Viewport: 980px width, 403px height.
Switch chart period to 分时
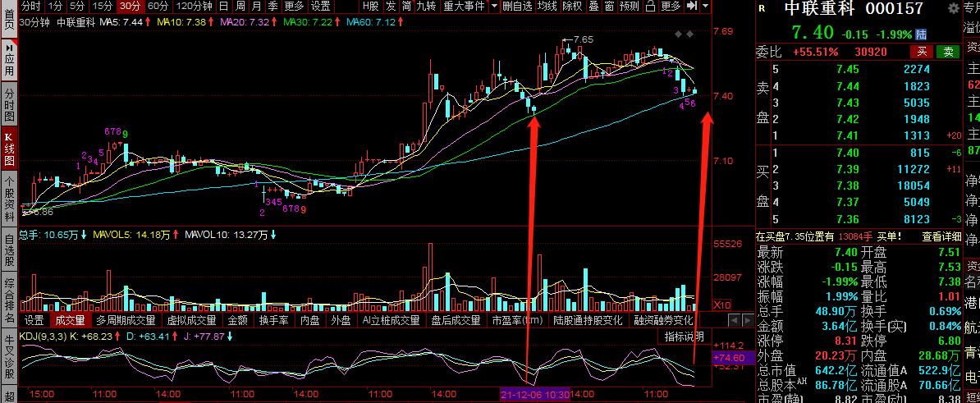click(31, 7)
